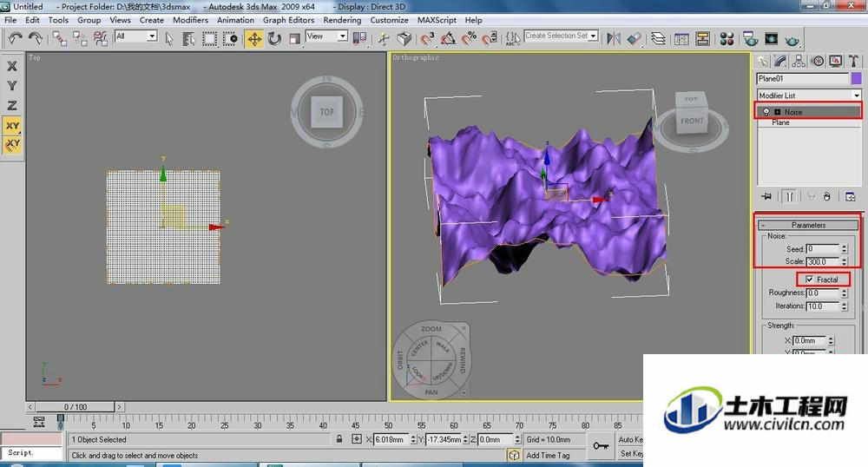Open the MAXScript menu
Screen dimensions: 868x467
click(437, 20)
